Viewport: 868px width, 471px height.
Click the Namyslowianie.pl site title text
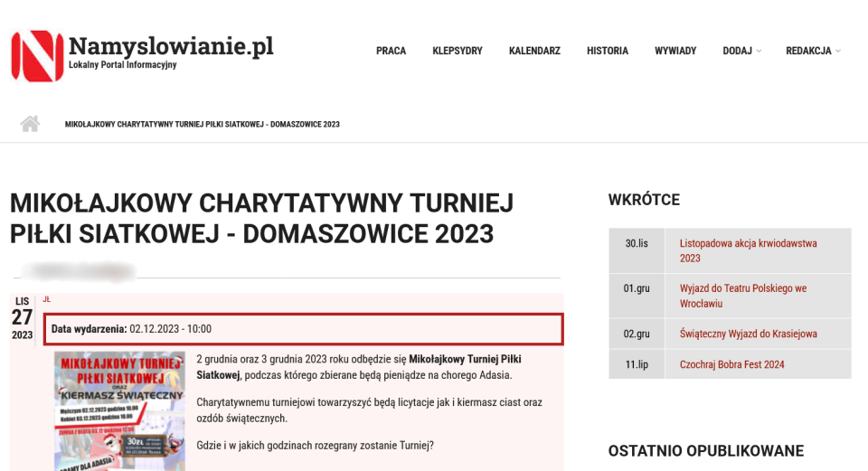coord(171,45)
